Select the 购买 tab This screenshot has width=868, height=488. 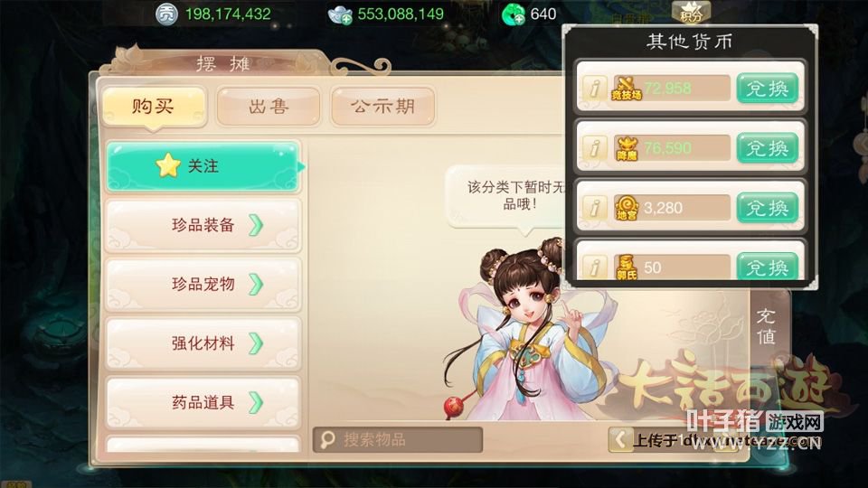pos(154,107)
